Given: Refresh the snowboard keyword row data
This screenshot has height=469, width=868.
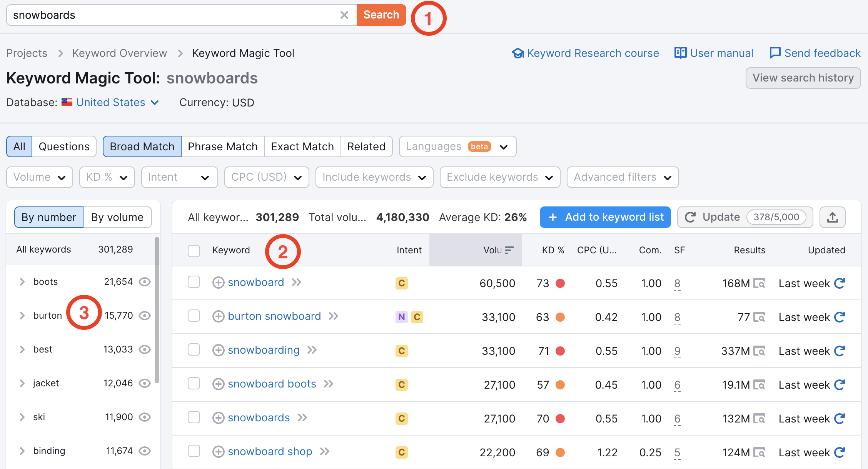Looking at the screenshot, I should point(840,283).
